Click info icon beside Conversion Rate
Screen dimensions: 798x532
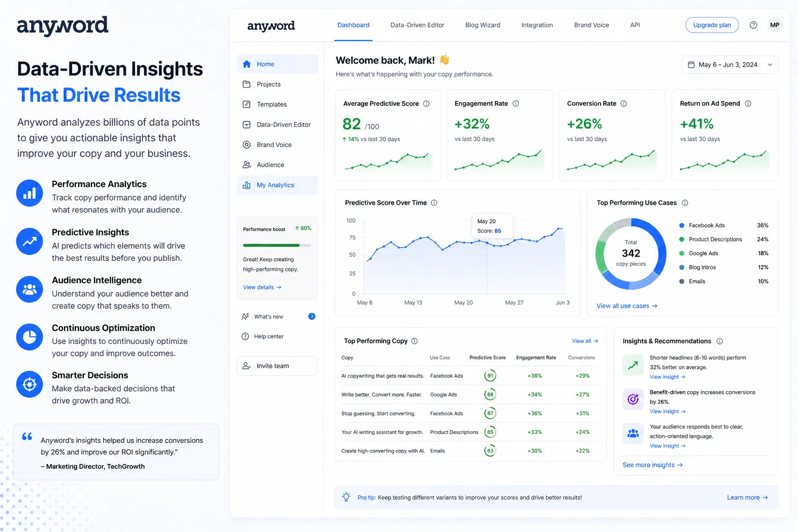(624, 103)
